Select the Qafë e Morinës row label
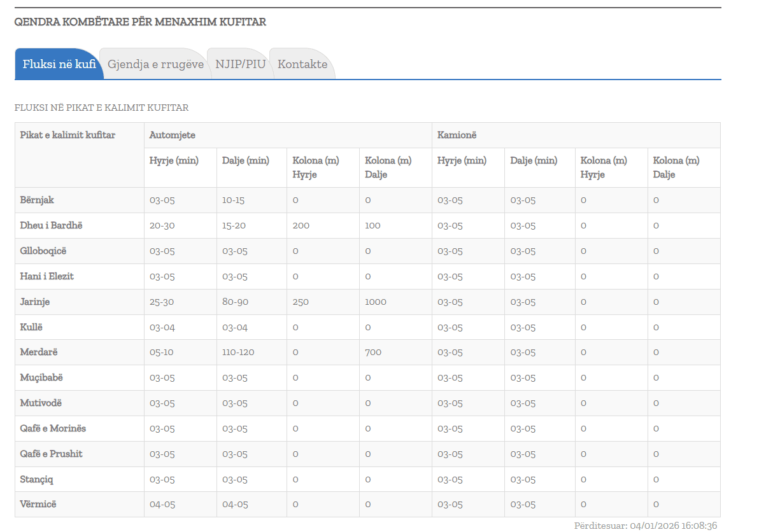Image resolution: width=766 pixels, height=532 pixels. click(53, 428)
